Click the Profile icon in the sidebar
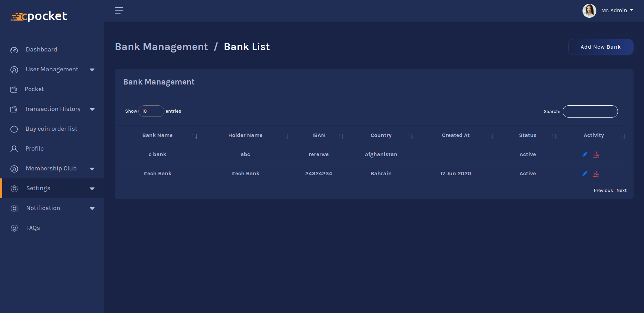 (14, 149)
